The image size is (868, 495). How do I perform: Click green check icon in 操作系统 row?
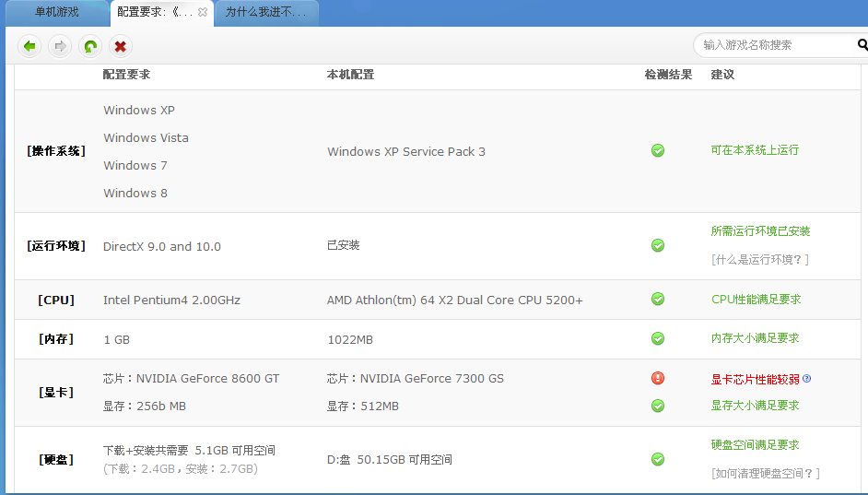tap(658, 150)
